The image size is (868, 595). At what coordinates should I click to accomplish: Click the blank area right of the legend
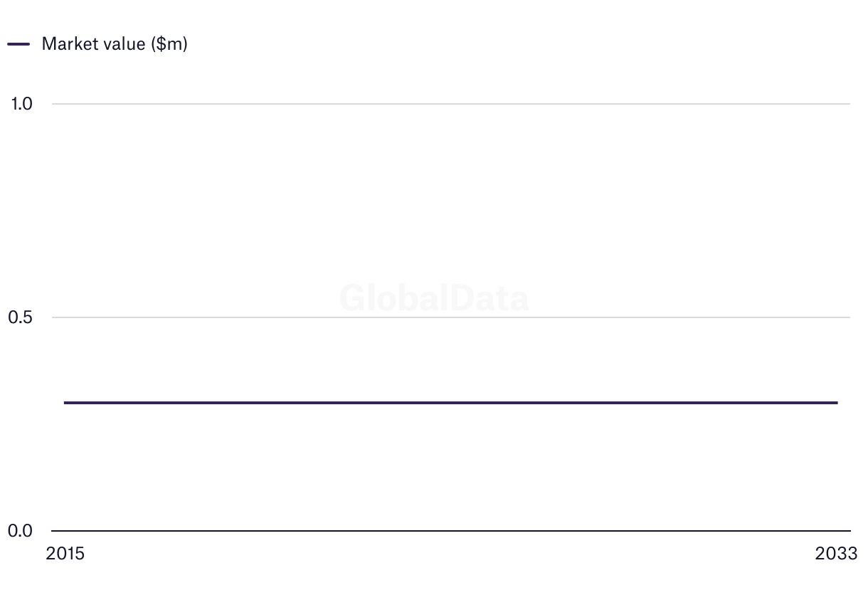coord(498,44)
